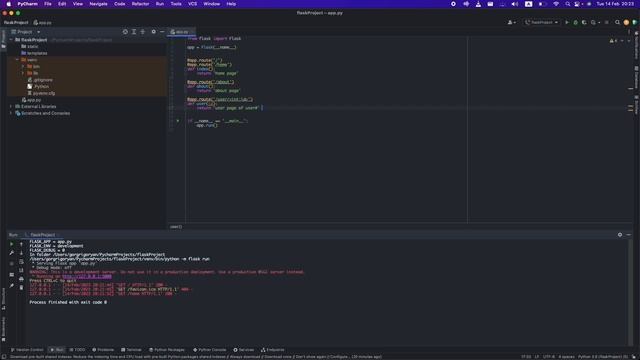The image size is (640, 360).
Task: Expand the lib folder
Action: click(23, 73)
